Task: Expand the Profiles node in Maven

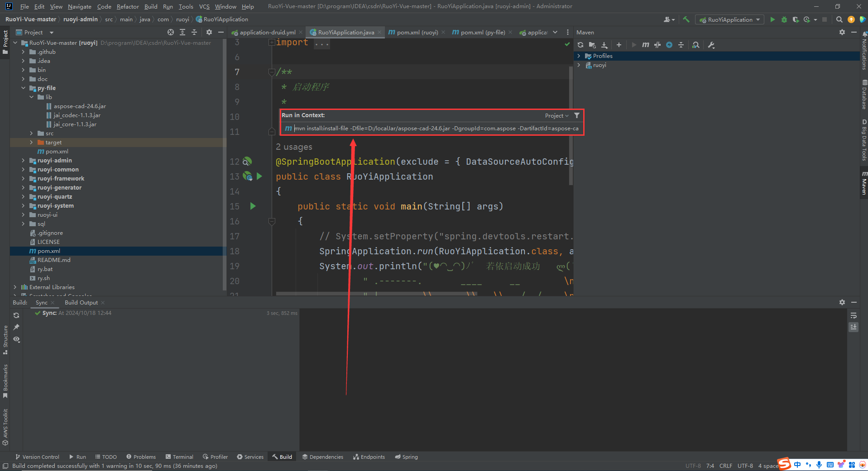Action: 579,56
